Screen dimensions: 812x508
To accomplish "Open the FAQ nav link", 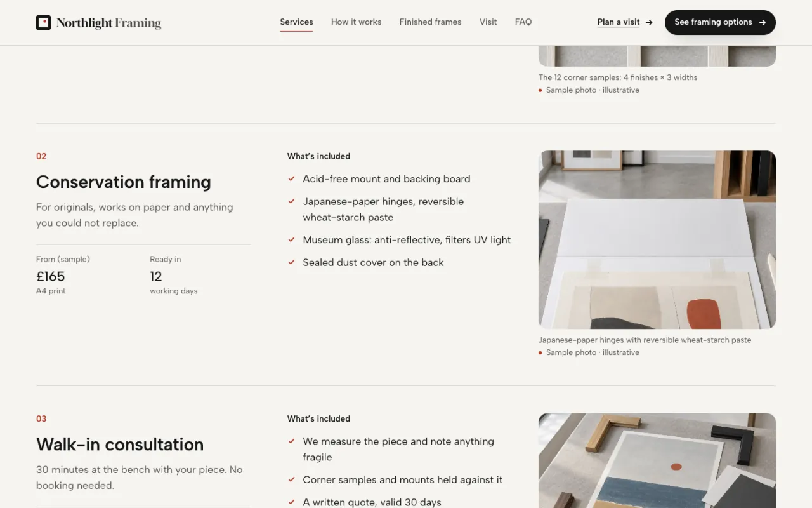I will [523, 22].
